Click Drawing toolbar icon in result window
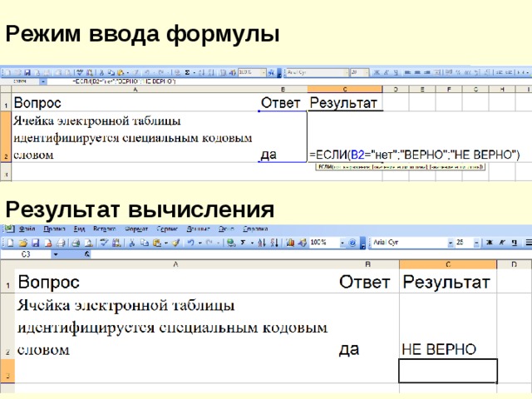Screen dimensions: 532x399 [303, 243]
